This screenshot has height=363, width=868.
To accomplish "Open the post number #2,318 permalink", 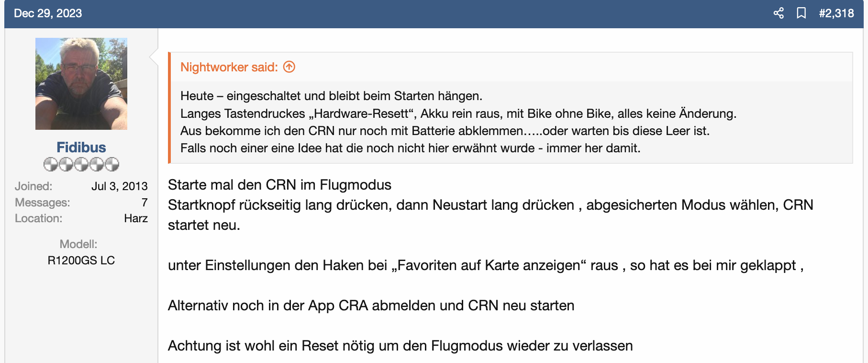I will point(836,13).
